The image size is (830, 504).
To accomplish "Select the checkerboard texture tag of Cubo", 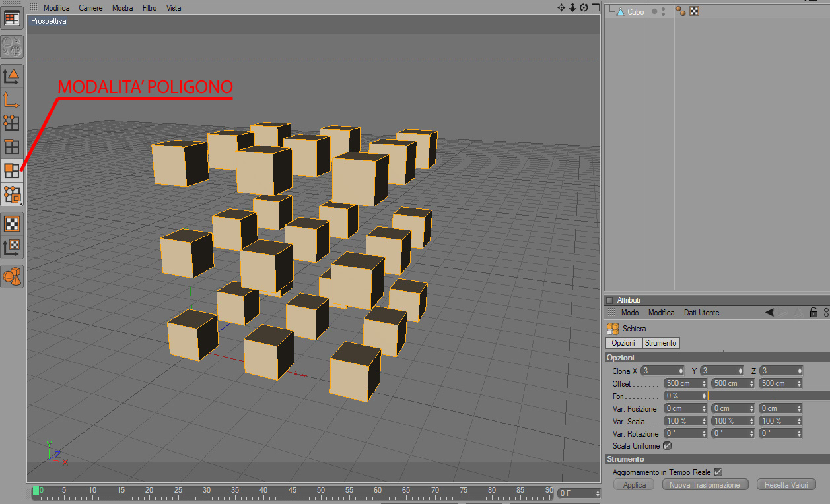I will tap(694, 11).
